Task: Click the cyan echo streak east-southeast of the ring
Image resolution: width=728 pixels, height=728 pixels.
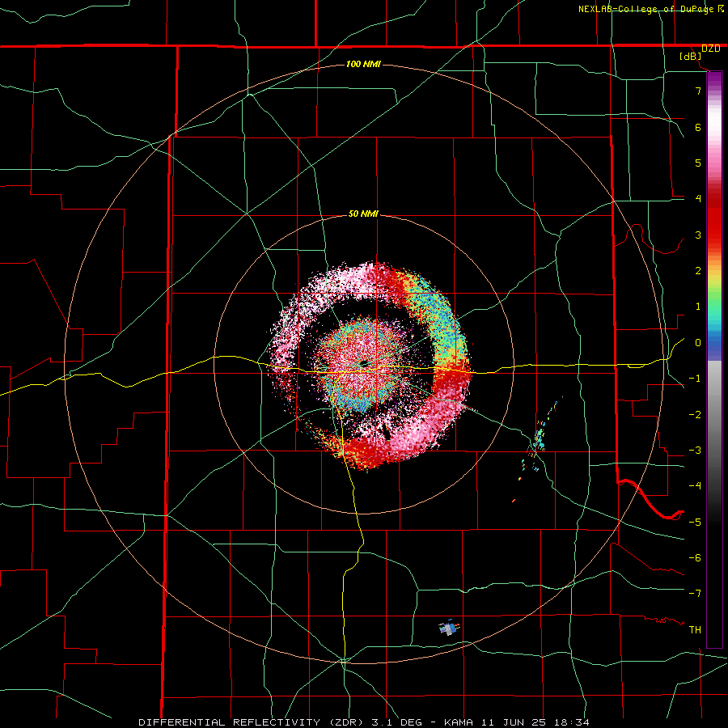Action: [x=540, y=438]
